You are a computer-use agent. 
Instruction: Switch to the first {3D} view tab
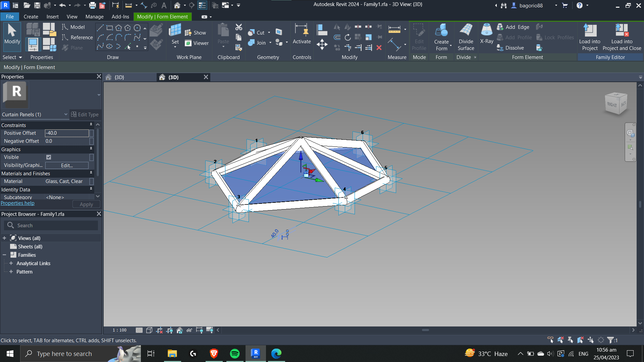pos(119,77)
